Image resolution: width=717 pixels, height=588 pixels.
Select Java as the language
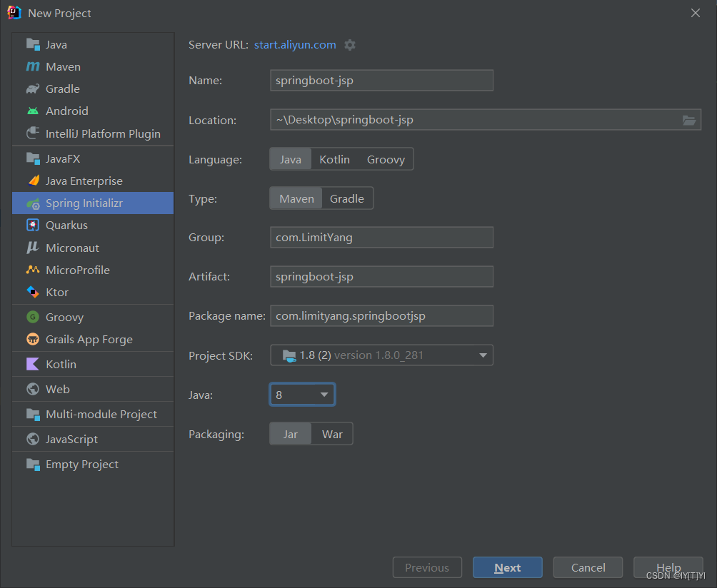tap(291, 159)
